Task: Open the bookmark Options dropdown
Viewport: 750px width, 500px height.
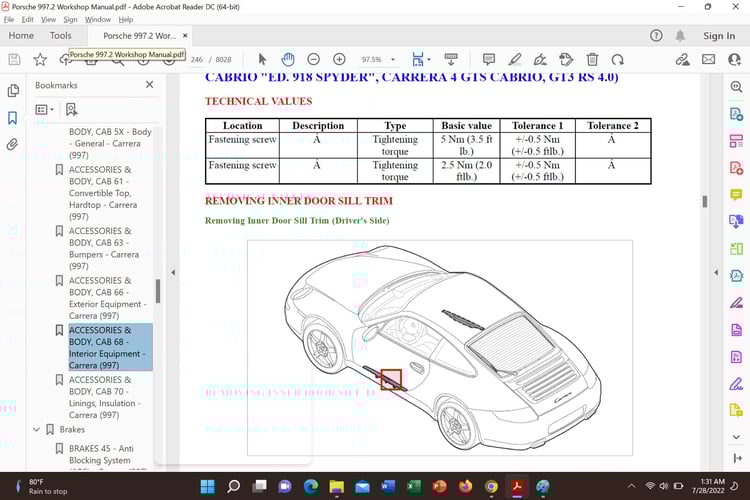Action: click(x=44, y=110)
